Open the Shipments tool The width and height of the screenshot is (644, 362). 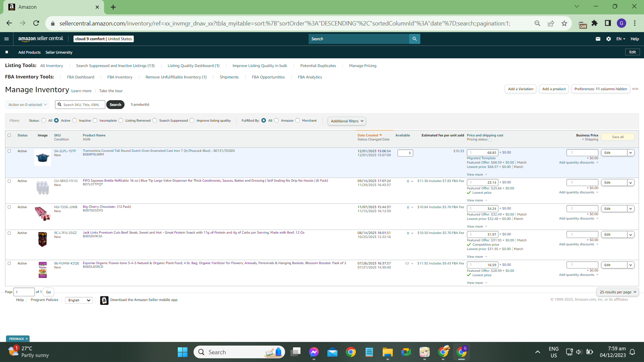point(229,77)
